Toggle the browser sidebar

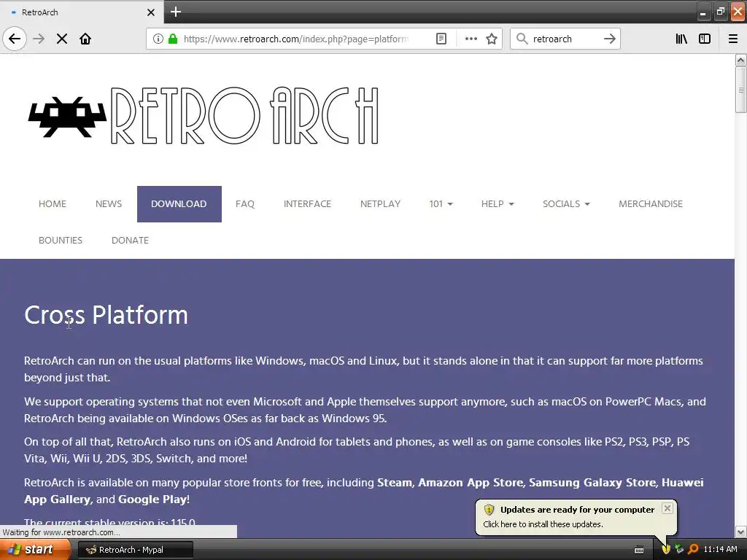pyautogui.click(x=705, y=39)
